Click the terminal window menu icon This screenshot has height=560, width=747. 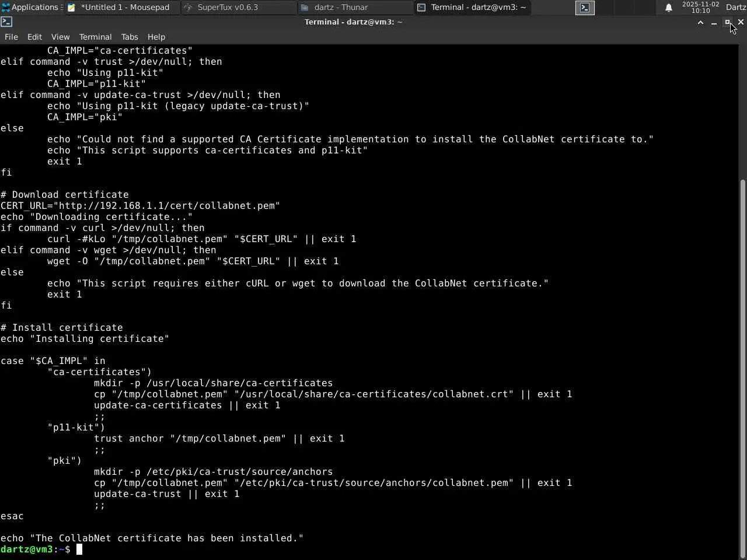click(6, 22)
